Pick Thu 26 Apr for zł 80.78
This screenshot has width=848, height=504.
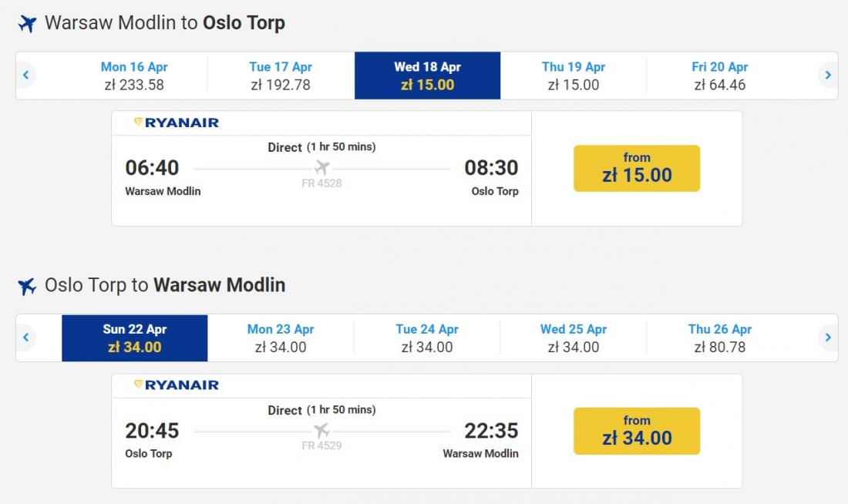click(720, 338)
